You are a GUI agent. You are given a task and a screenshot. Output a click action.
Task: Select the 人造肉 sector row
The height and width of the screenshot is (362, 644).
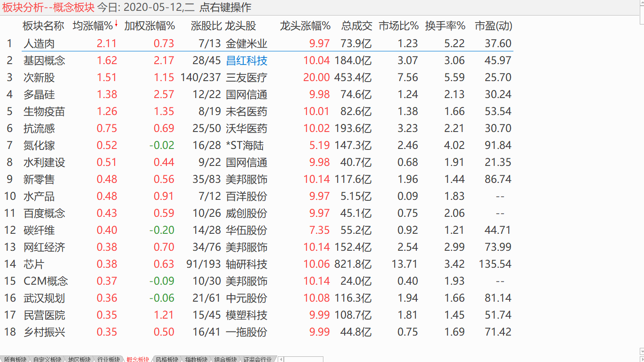(257, 43)
